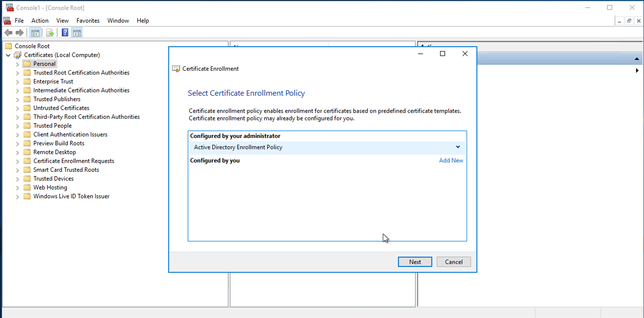Screen dimensions: 644x318
Task: Open the Action menu
Action: point(40,21)
